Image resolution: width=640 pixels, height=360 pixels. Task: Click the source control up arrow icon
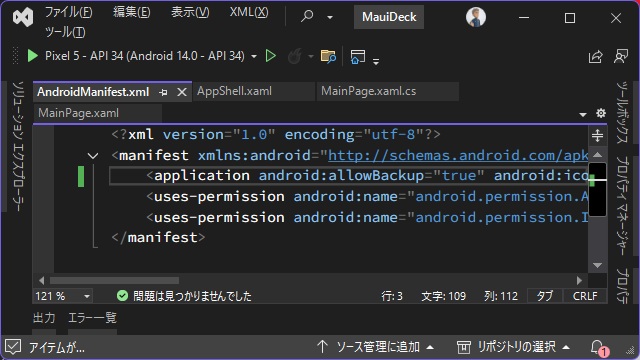322,347
